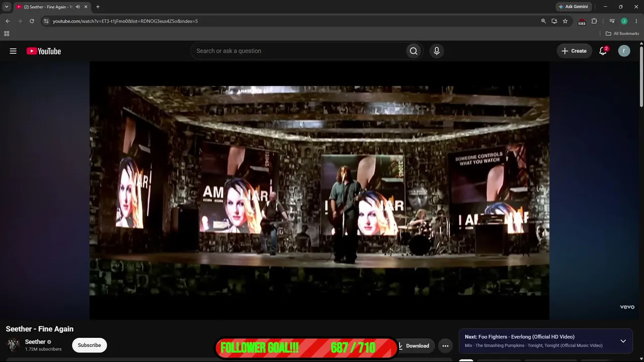Open the zoom magnifier in address bar
The image size is (644, 362).
tap(543, 21)
